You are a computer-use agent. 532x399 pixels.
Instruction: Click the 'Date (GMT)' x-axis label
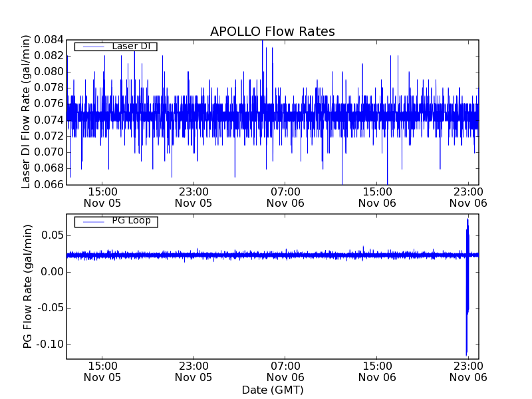coord(273,390)
